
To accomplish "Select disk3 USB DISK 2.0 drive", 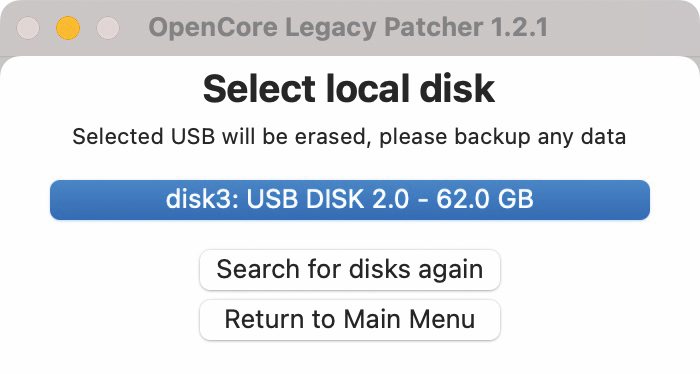I will 350,200.
